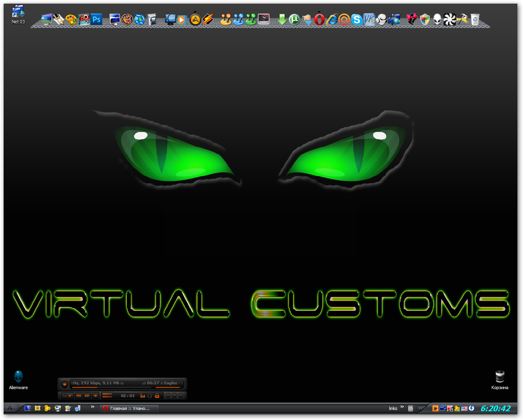Open uTorrent from the dock
Screen dimensions: 523x420
coord(295,19)
